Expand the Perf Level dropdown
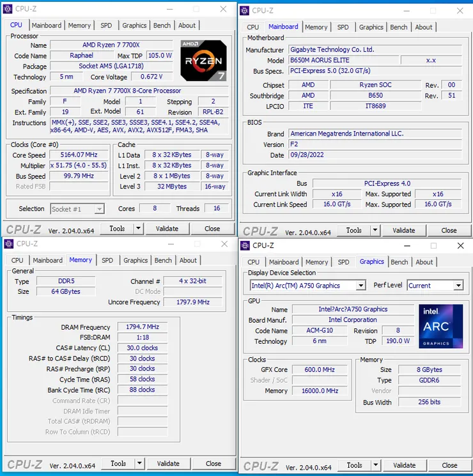 click(458, 286)
